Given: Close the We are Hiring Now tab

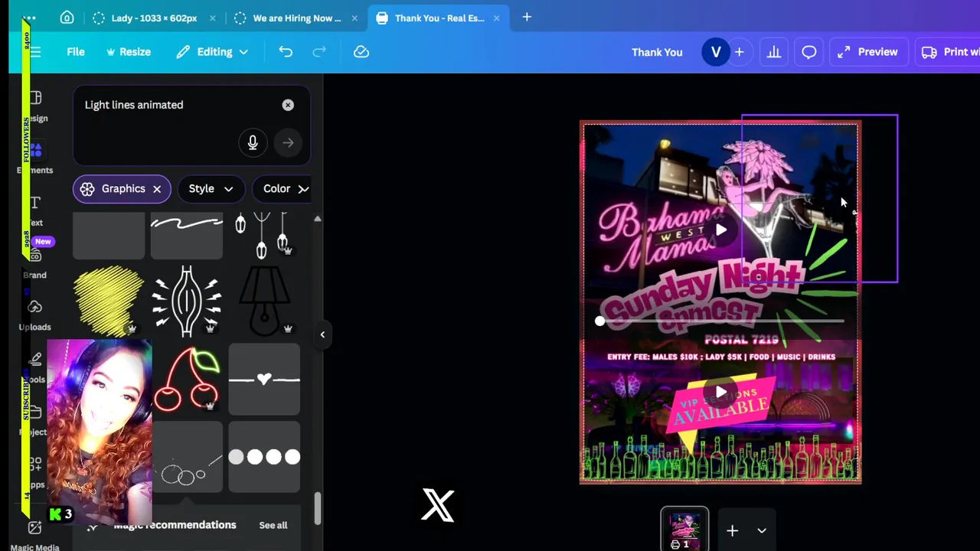Looking at the screenshot, I should 354,18.
